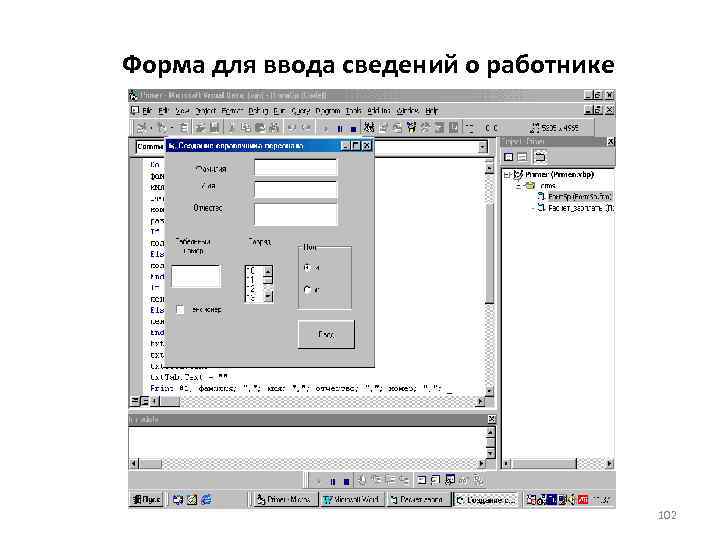Open Watch Window from the Debug toolbar

pos(450,481)
